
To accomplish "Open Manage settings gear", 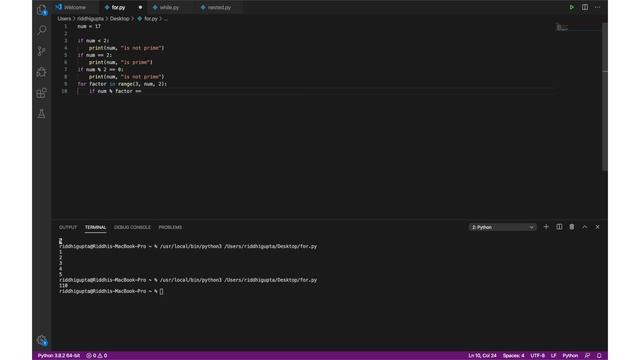I will (42, 340).
